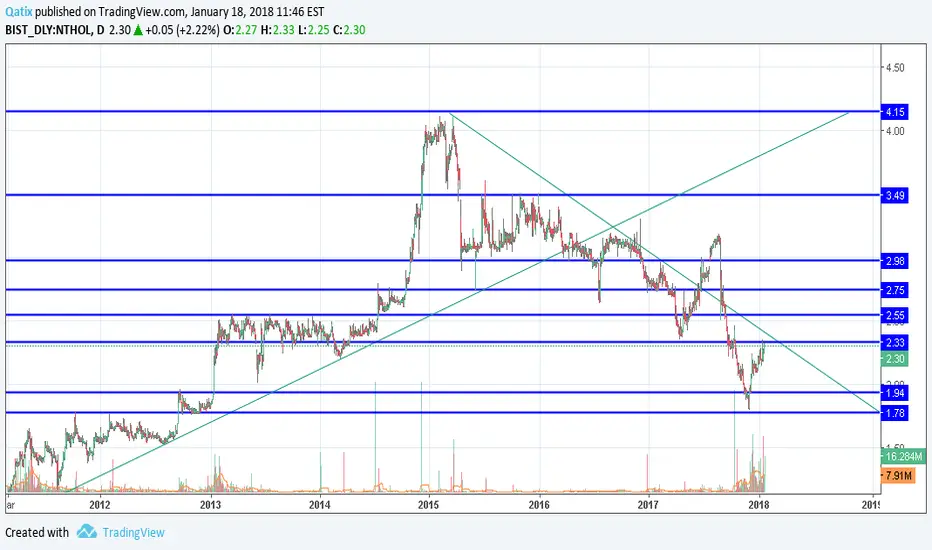Click the 16.284M volume label
932x550 pixels.
[903, 456]
